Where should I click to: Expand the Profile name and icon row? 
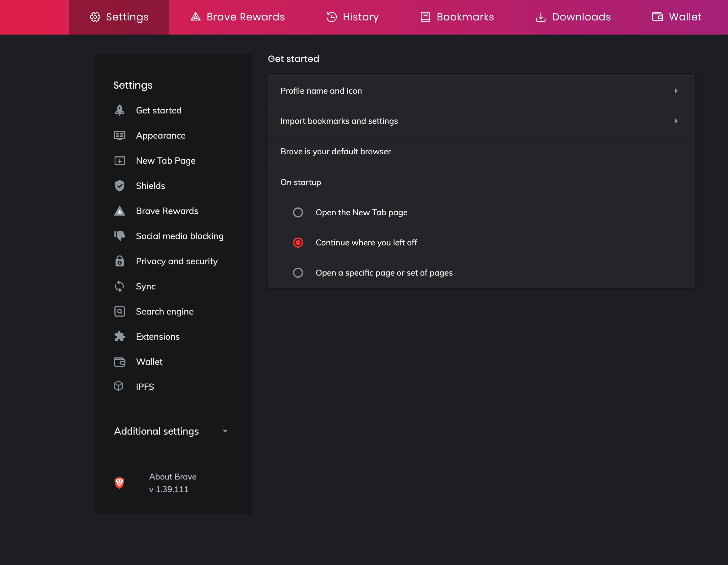click(x=677, y=91)
